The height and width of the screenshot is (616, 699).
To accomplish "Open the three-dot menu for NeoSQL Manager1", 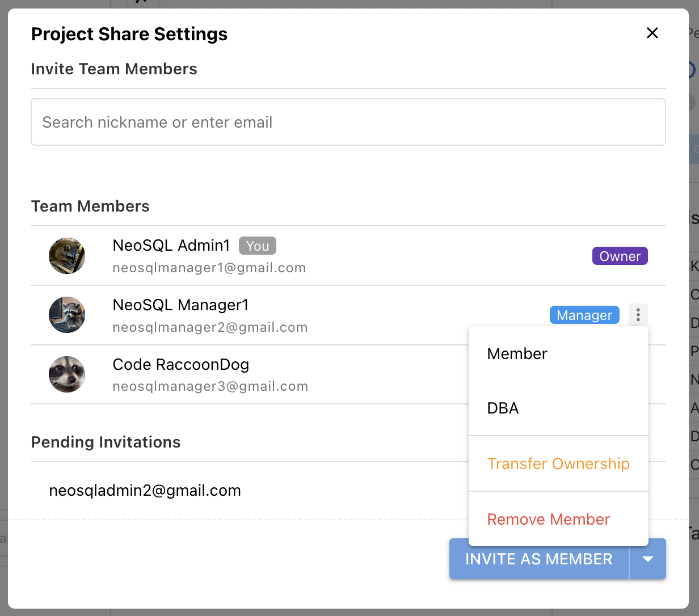I will tap(638, 315).
